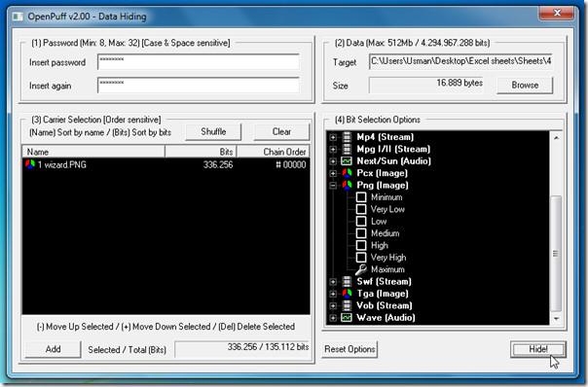Click the RGB icon of 1 wizard.PNG carrier

[30, 164]
